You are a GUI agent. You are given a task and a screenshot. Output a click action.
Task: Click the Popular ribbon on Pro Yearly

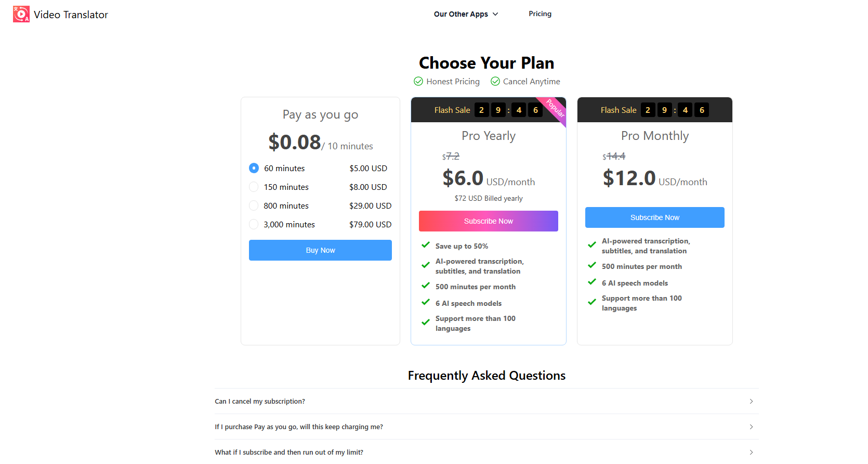[556, 108]
